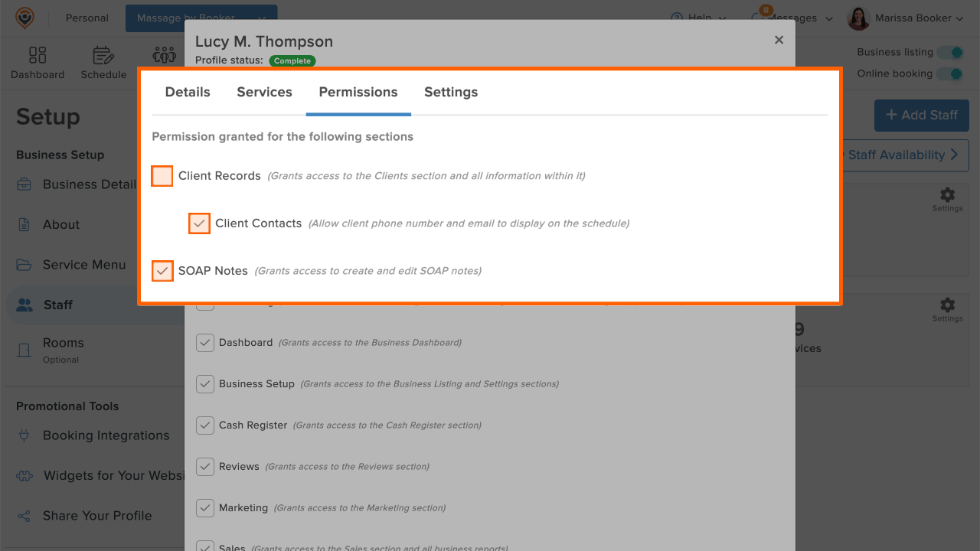Screen dimensions: 980x551
Task: Toggle the Online booking switch
Action: pos(951,73)
